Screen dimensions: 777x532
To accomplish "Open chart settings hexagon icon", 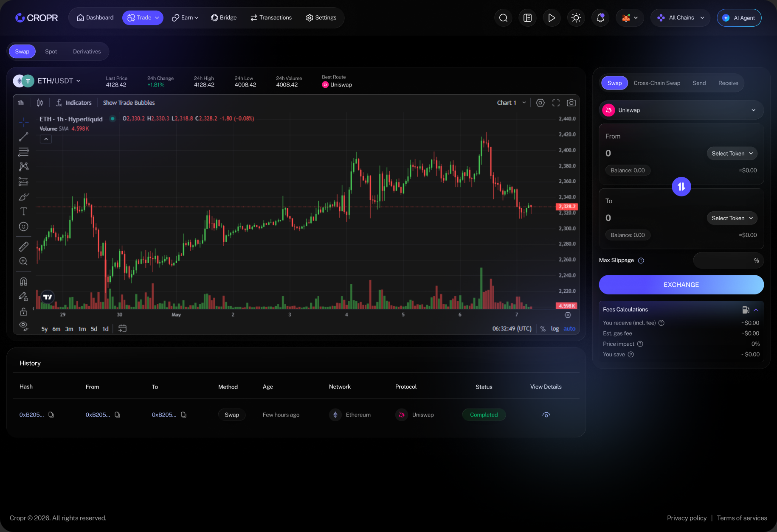I will (x=540, y=103).
